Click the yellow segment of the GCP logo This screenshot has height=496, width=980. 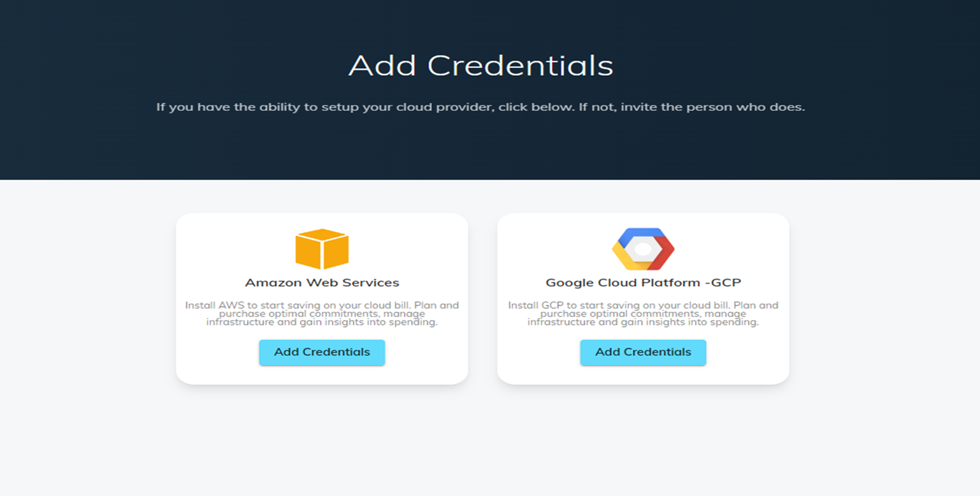[x=628, y=258]
